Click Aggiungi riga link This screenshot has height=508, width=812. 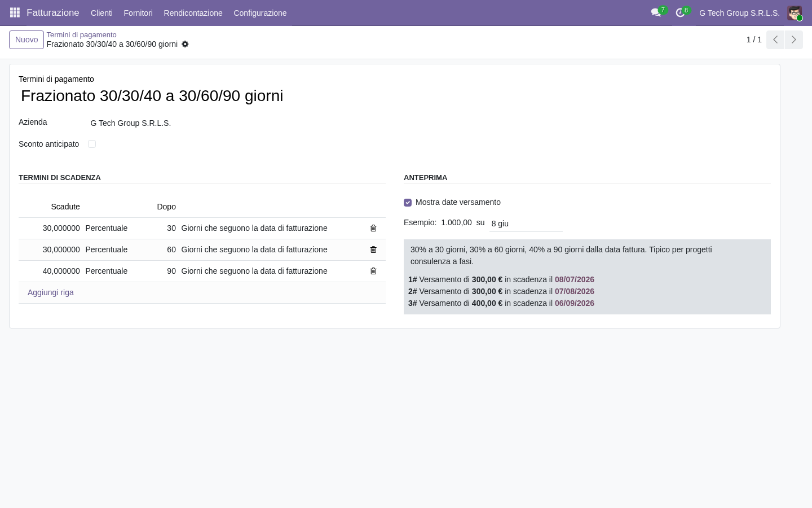[x=51, y=292]
